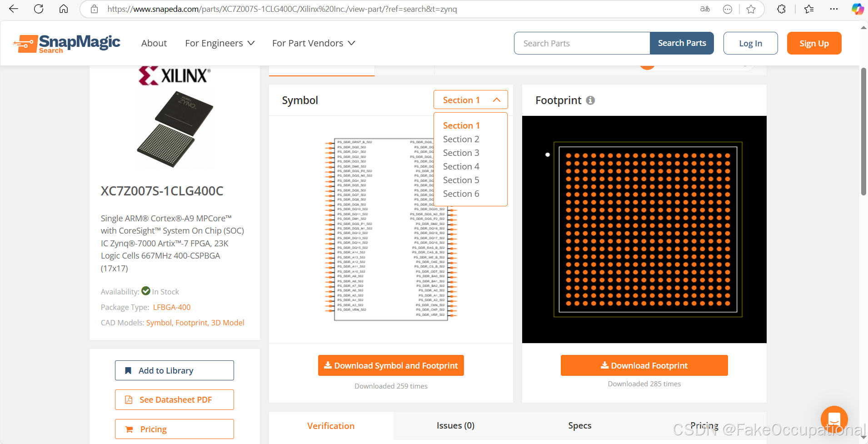Click the Footprint CAD model link
The width and height of the screenshot is (868, 444).
pyautogui.click(x=192, y=323)
